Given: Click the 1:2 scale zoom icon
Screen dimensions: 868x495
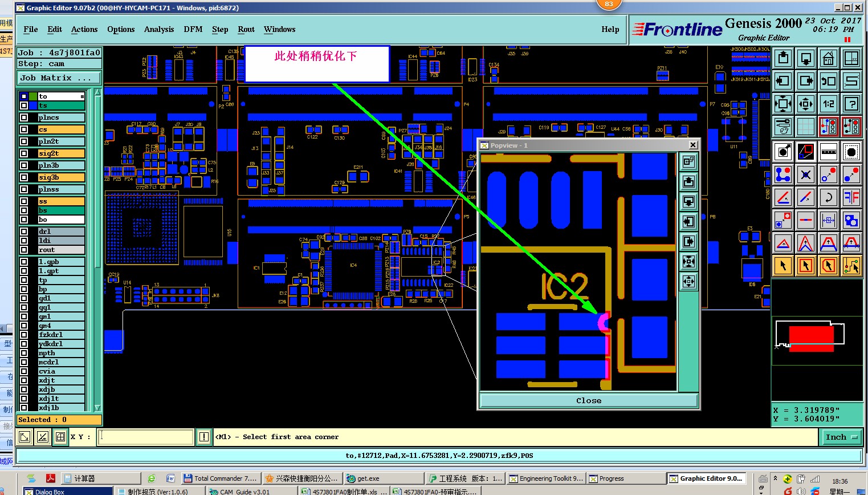Looking at the screenshot, I should click(x=829, y=103).
